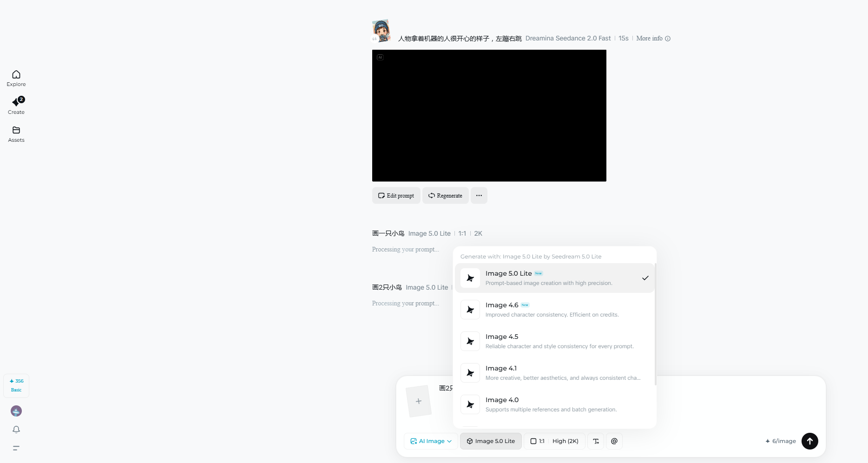Open the 1:1 High (2K) ratio settings

coord(554,441)
